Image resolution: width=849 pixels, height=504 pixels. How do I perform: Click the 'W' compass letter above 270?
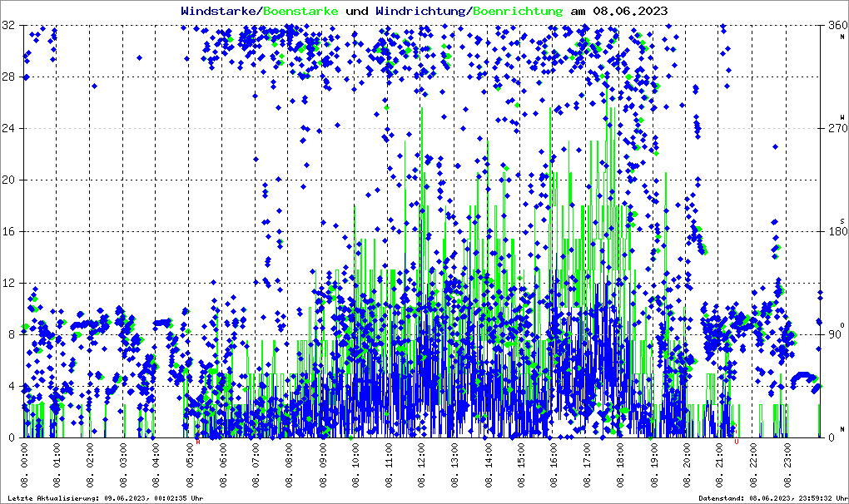(842, 116)
